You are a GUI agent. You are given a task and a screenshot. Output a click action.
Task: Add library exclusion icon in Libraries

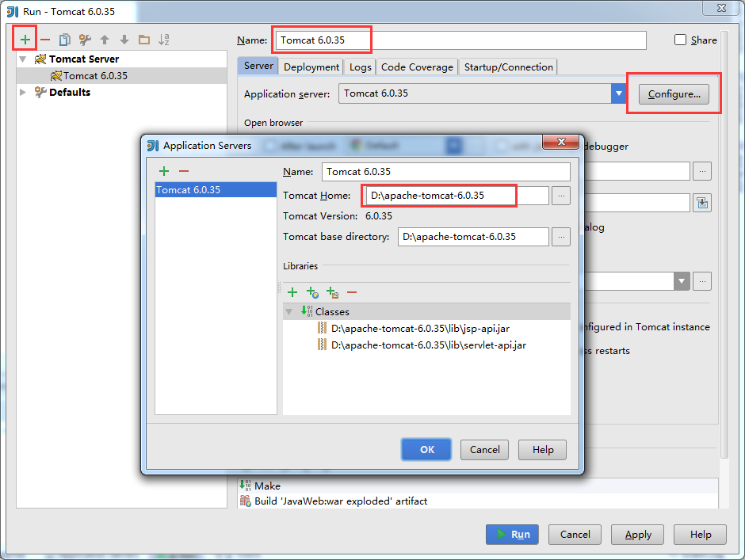pyautogui.click(x=332, y=292)
